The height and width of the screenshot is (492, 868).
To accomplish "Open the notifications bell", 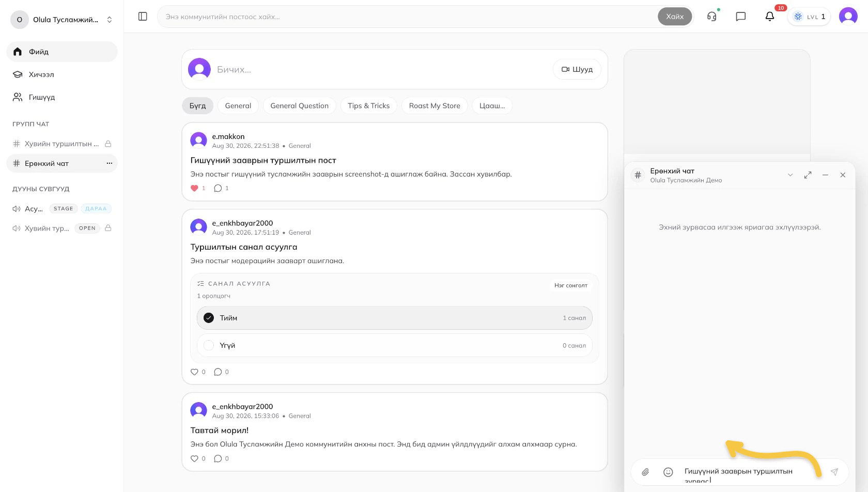I will tap(770, 17).
